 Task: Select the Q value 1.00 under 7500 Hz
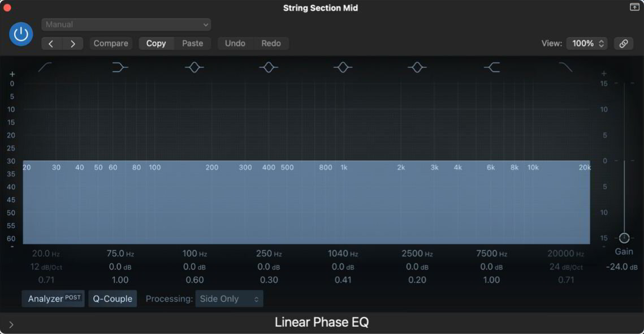pos(492,280)
